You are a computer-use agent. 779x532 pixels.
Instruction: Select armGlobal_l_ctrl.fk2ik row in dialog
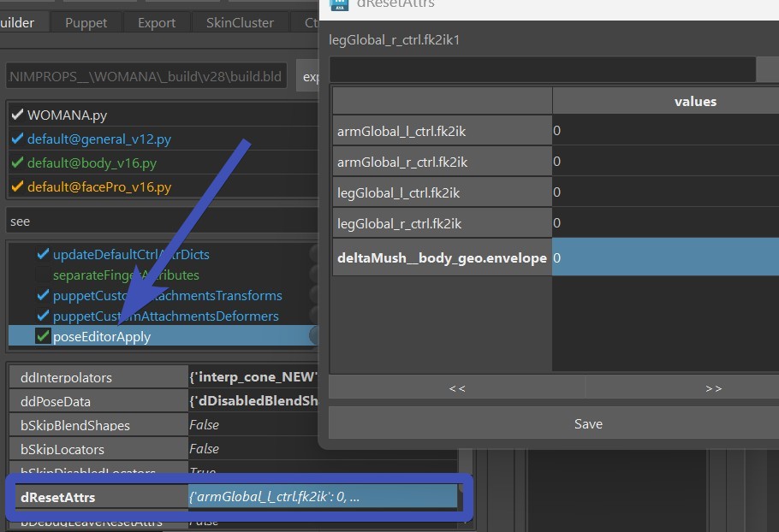click(x=443, y=131)
